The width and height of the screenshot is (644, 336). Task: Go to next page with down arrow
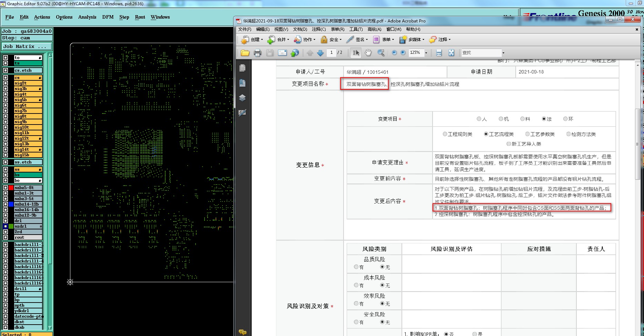click(x=320, y=53)
